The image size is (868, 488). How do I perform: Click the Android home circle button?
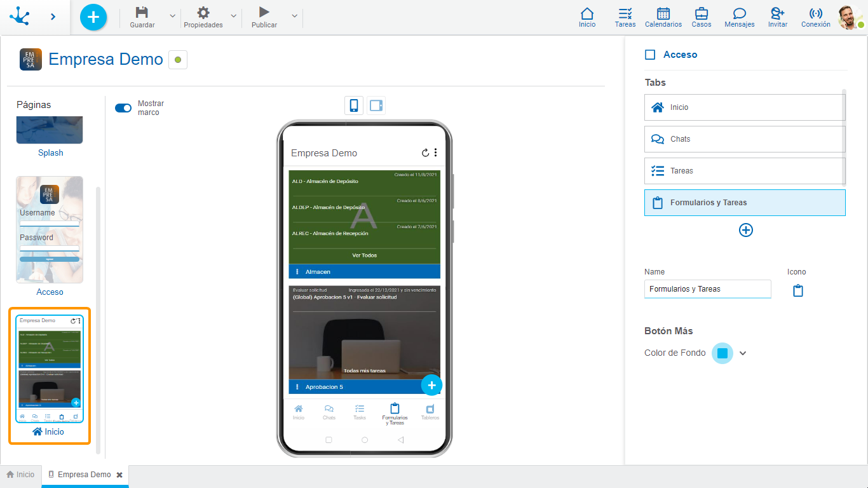[365, 440]
